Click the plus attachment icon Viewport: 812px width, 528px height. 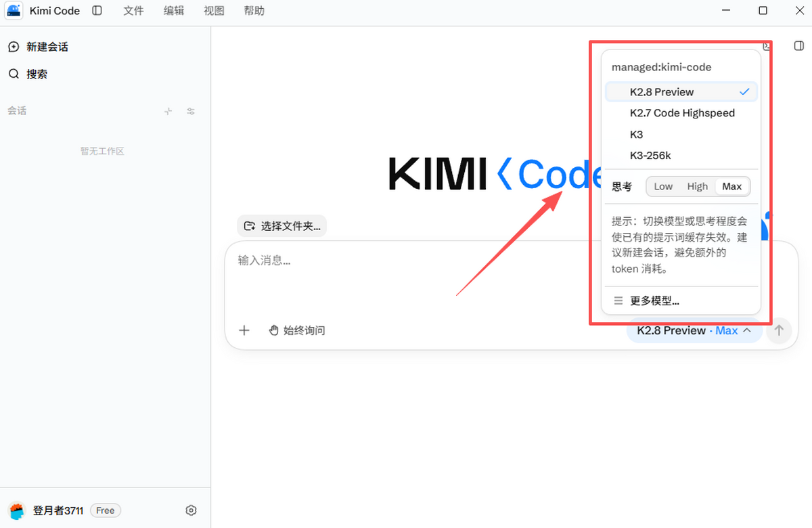(244, 330)
